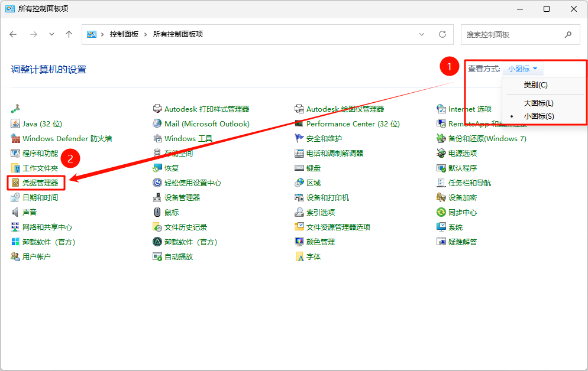
Task: Open the recent locations dropdown arrow
Action: point(52,34)
